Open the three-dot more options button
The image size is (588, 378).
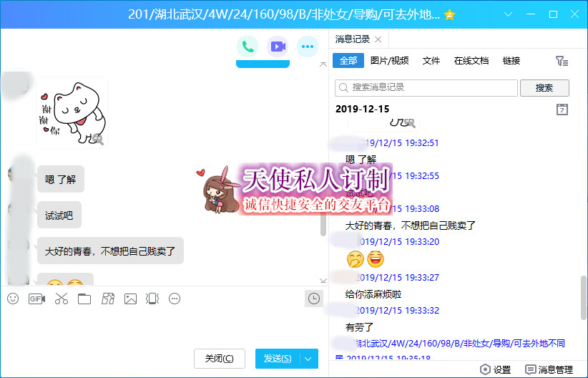tap(308, 47)
